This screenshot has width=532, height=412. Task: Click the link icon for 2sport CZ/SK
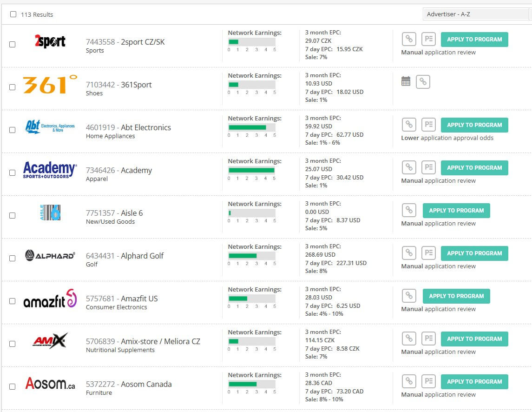[x=409, y=39]
